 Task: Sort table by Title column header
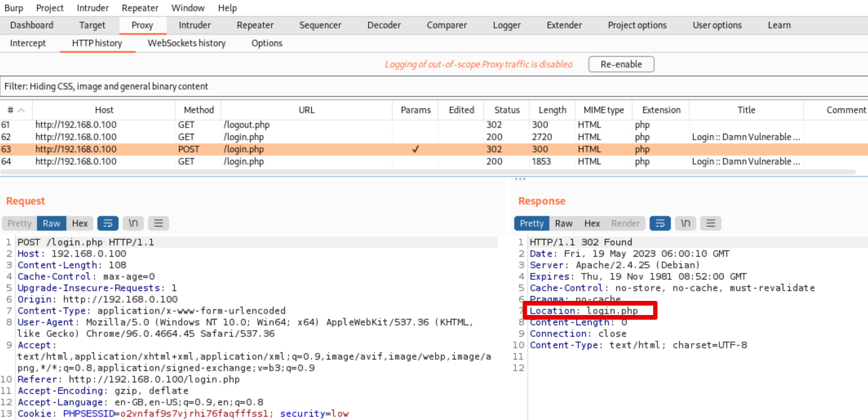pos(746,110)
